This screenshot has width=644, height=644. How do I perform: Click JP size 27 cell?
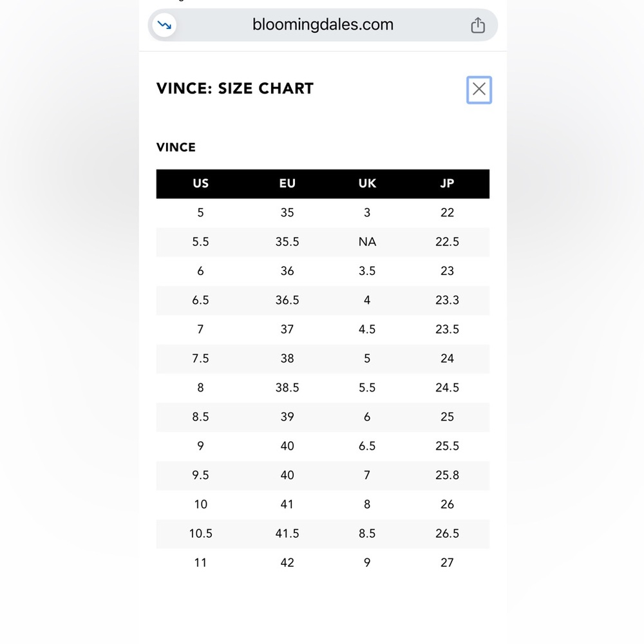pos(447,563)
